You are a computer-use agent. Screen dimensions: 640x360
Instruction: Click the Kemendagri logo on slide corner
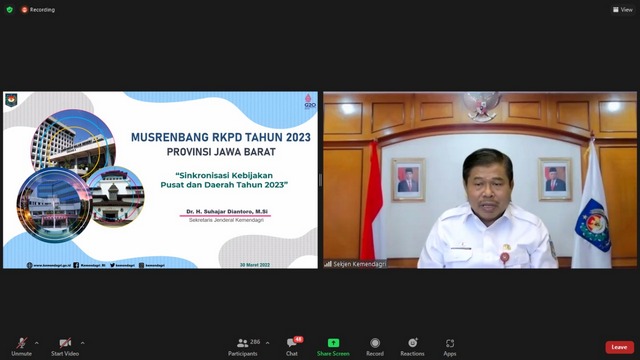click(11, 100)
